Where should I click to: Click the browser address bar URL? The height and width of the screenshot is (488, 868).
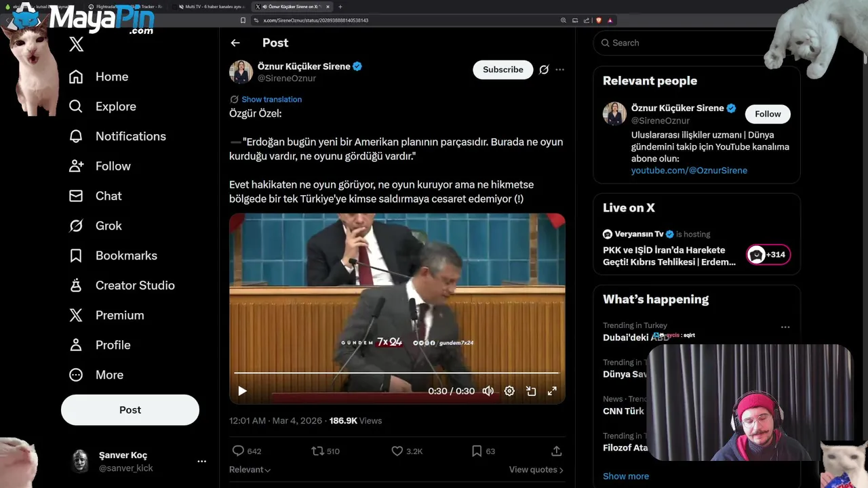tap(316, 20)
